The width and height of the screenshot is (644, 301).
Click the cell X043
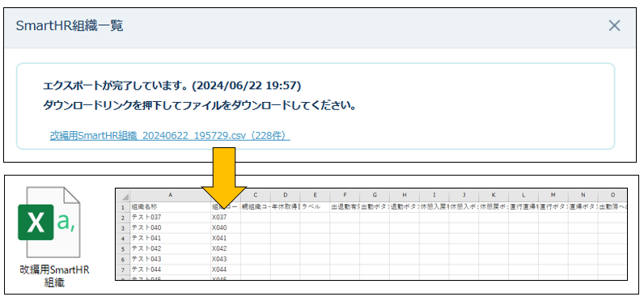[226, 259]
